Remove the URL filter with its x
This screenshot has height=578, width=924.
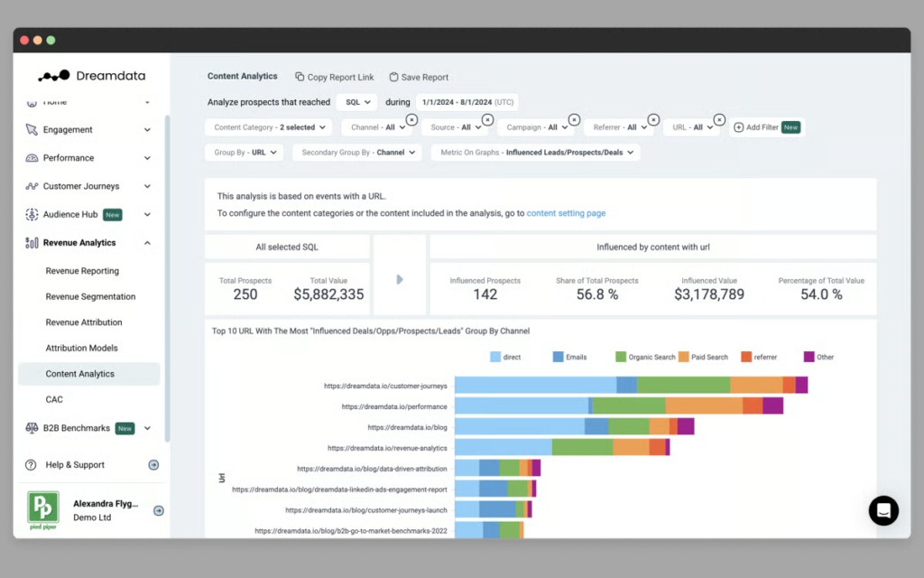click(719, 120)
